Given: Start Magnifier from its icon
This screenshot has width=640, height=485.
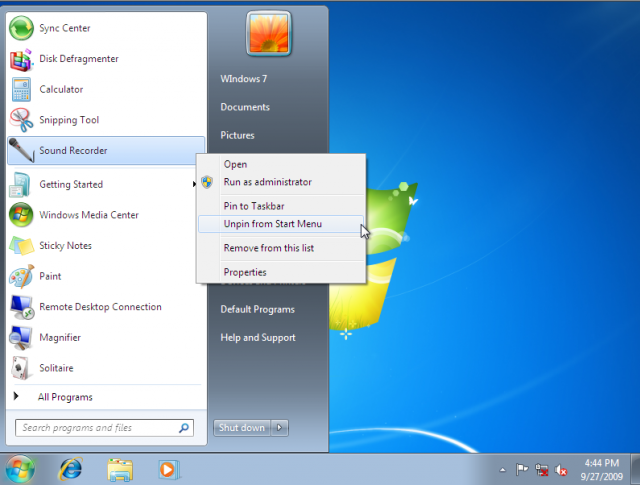Looking at the screenshot, I should 21,338.
